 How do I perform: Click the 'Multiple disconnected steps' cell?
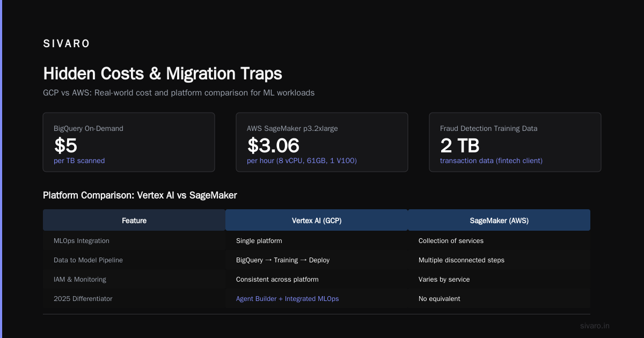[462, 260]
